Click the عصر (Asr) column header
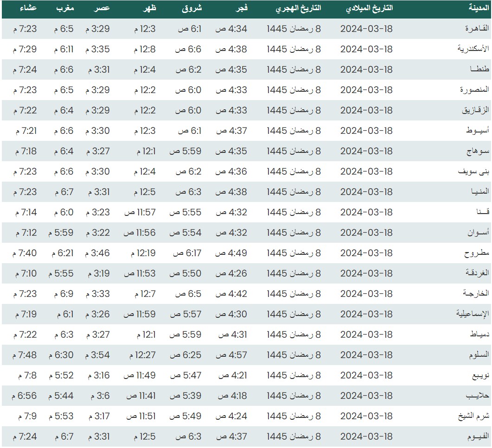The image size is (492, 448). 102,8
